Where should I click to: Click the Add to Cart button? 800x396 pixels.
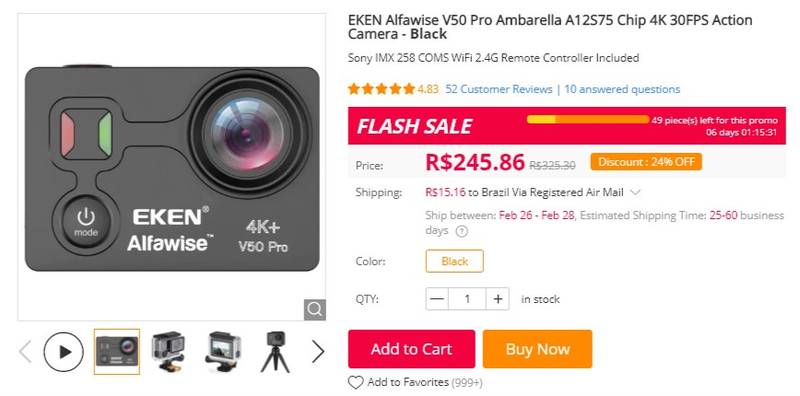[x=411, y=349]
